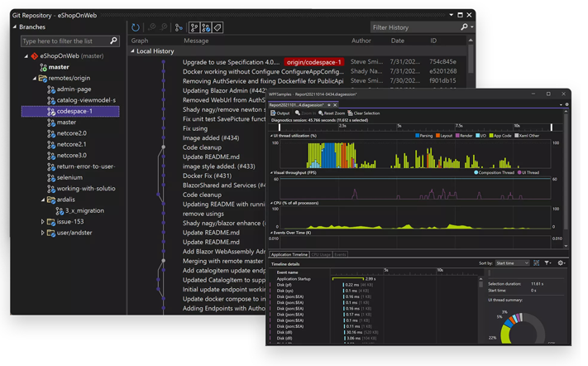Screen dimensions: 588x366
Task: Click the eShopOnWeb repository icon
Action: click(35, 56)
